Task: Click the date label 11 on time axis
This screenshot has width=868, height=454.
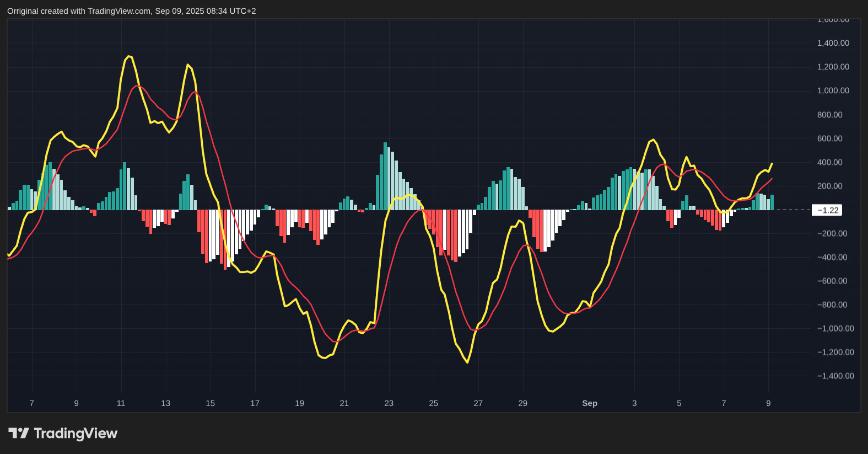Action: pos(121,403)
